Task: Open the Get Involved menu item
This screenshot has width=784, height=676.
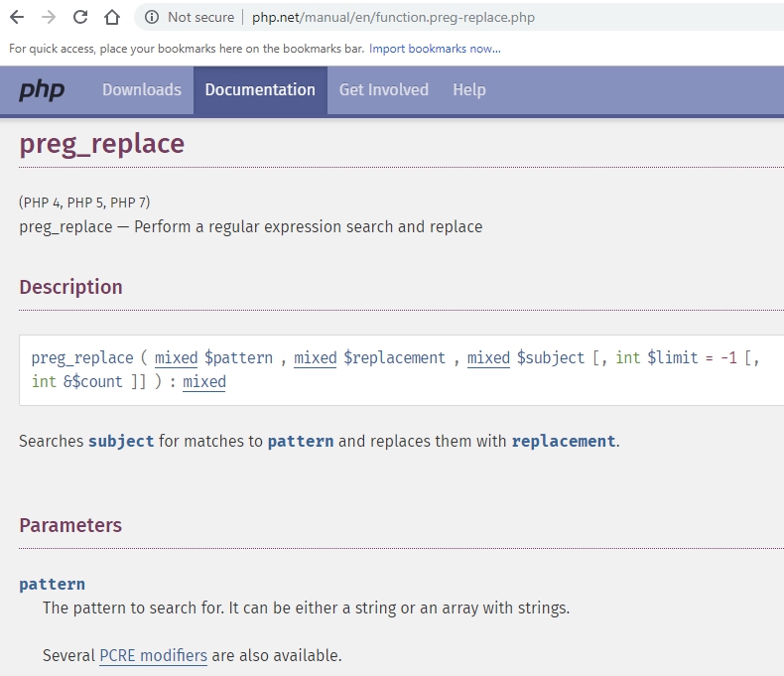Action: point(383,90)
